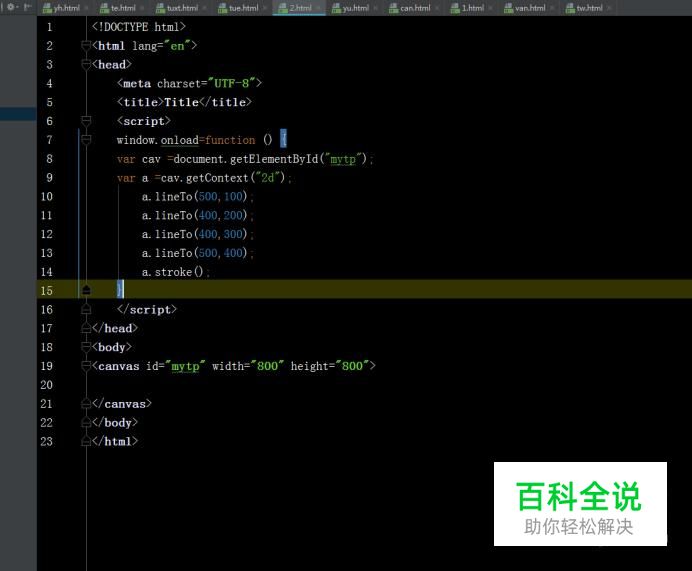Click the hide panel icon beside the gear

tap(28, 7)
